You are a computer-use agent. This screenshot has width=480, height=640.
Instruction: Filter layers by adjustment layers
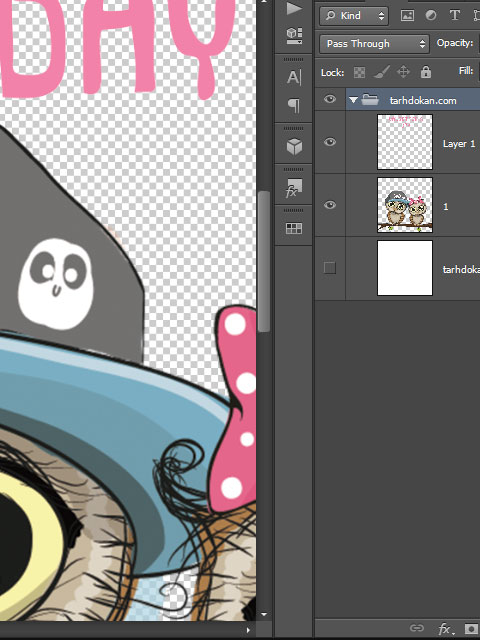point(431,16)
